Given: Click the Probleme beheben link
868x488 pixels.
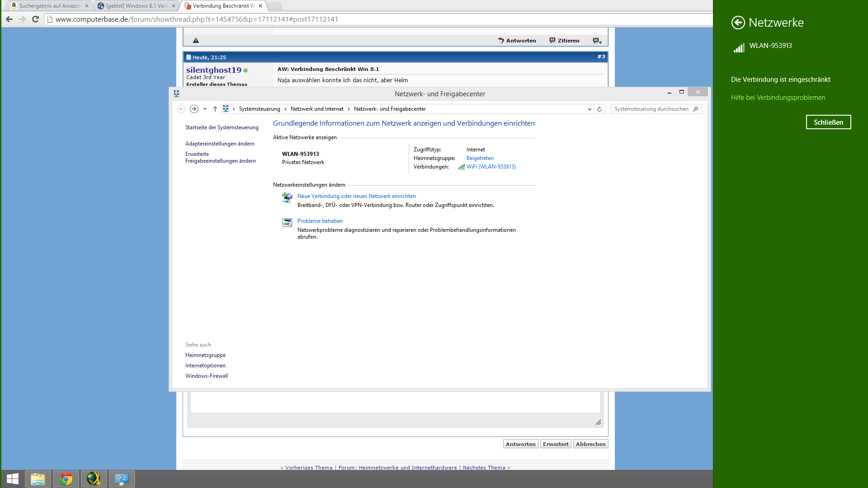Looking at the screenshot, I should click(320, 221).
